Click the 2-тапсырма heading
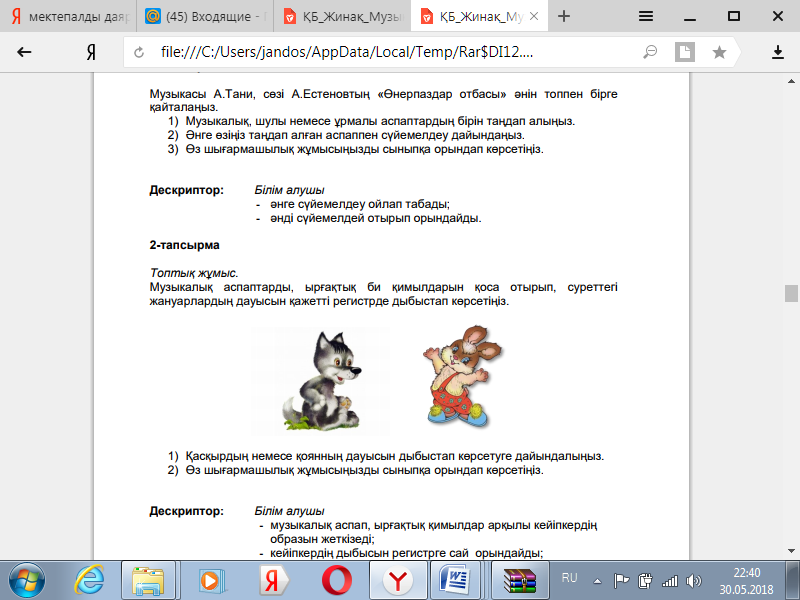Image resolution: width=800 pixels, height=600 pixels. pyautogui.click(x=184, y=245)
